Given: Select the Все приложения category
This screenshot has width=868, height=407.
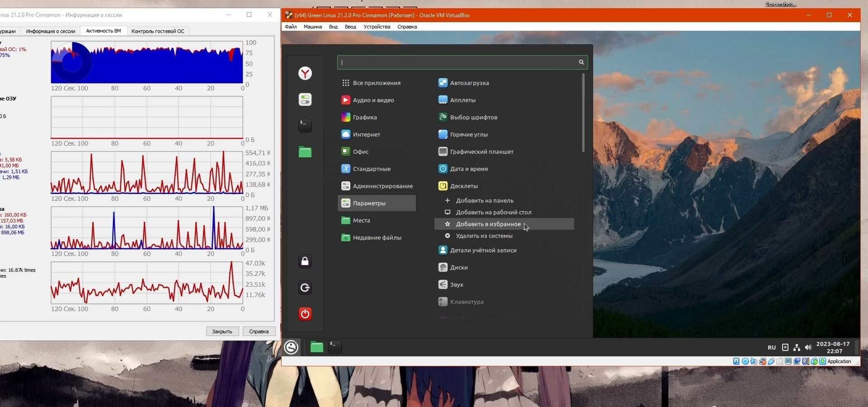Looking at the screenshot, I should (x=377, y=83).
